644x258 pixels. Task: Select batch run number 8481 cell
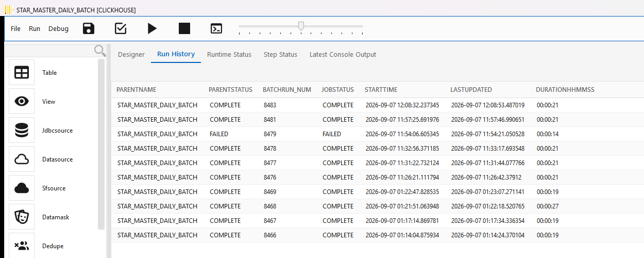270,120
